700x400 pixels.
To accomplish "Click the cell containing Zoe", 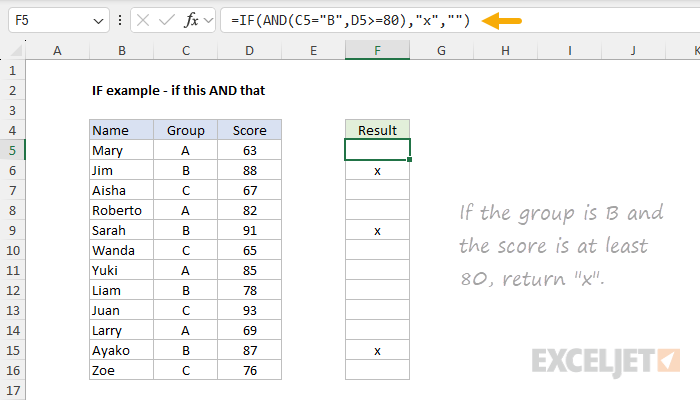I will pos(121,371).
